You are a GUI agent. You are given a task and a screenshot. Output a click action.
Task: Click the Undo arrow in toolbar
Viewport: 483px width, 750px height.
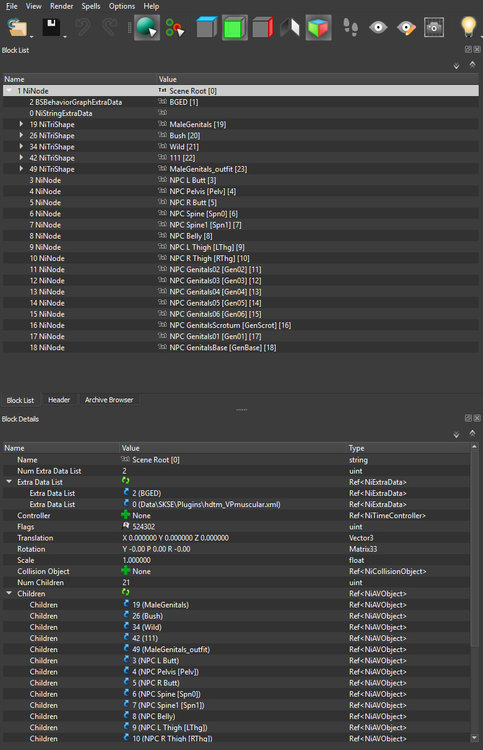[83, 27]
